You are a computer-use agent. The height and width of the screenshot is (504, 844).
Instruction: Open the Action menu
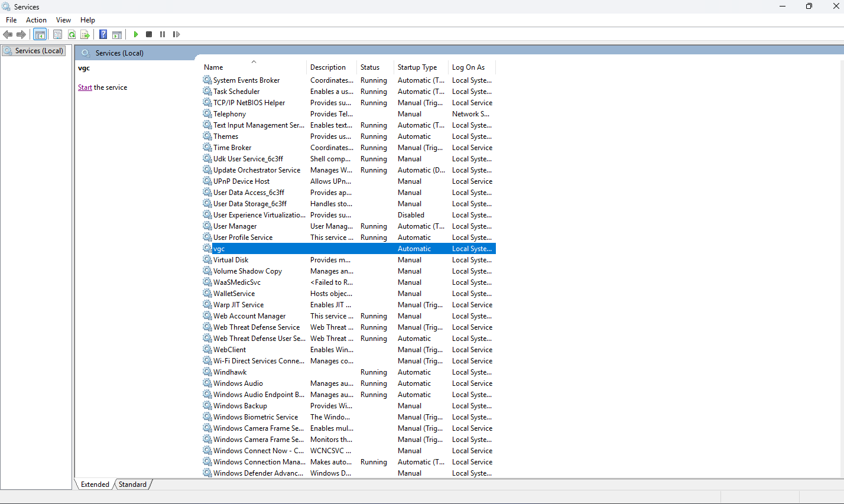click(x=36, y=20)
